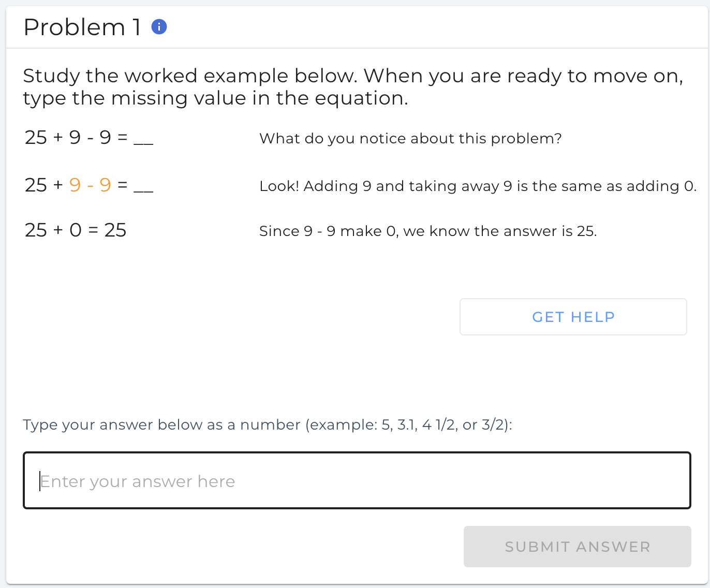Viewport: 710px width, 588px height.
Task: Click the 'Look! Adding 9 and taking away' hint
Action: [x=478, y=186]
